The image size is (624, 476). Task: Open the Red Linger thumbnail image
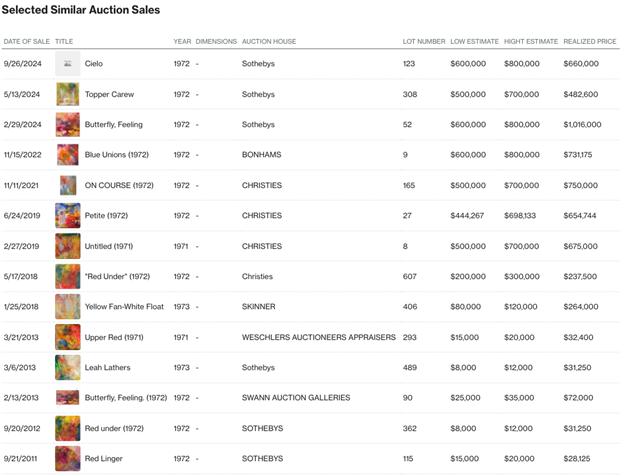click(68, 458)
